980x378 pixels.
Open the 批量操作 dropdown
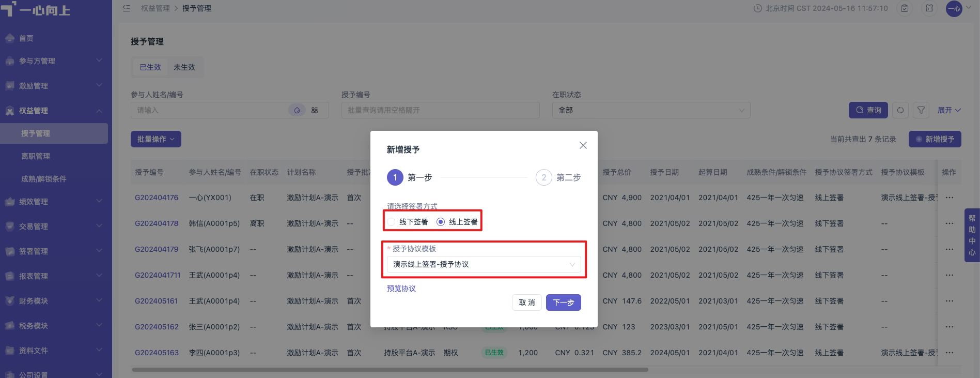(156, 139)
